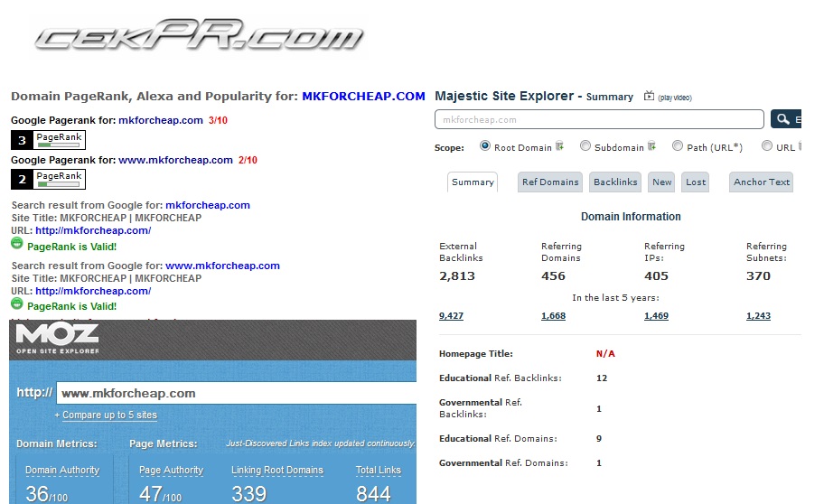This screenshot has height=504, width=824.
Task: Click www.mkforcheap.com in second search result line
Action: [x=223, y=266]
